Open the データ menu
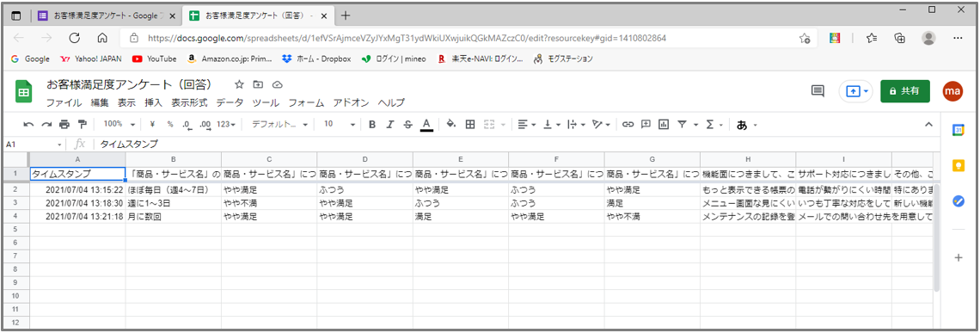The image size is (980, 333). point(230,102)
